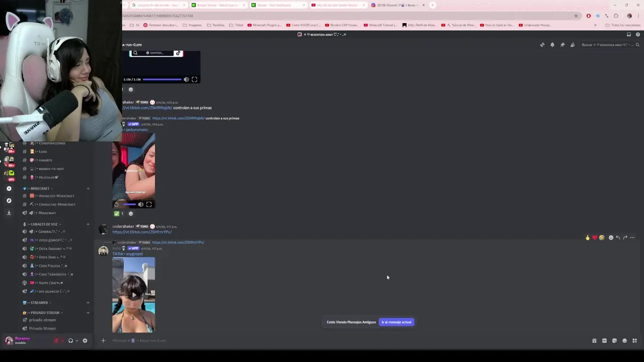Open the privado-stream text channel

(x=43, y=320)
